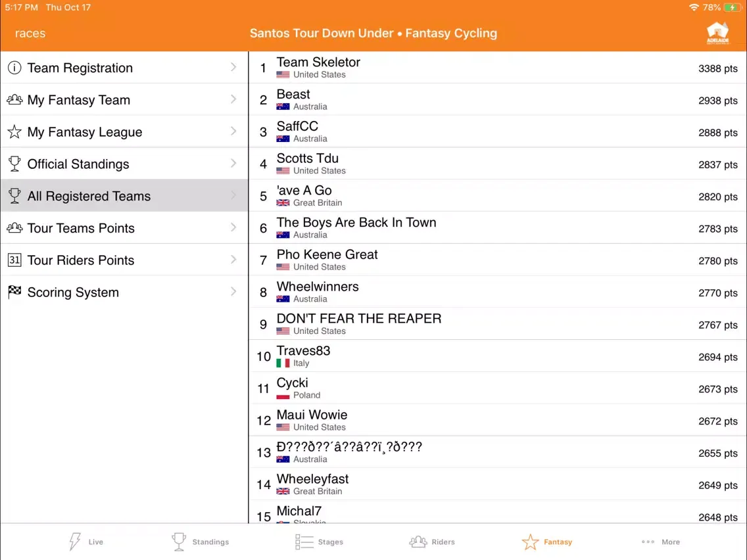Click the calendar icon beside Tour Riders Points
This screenshot has height=560, width=747.
(14, 260)
